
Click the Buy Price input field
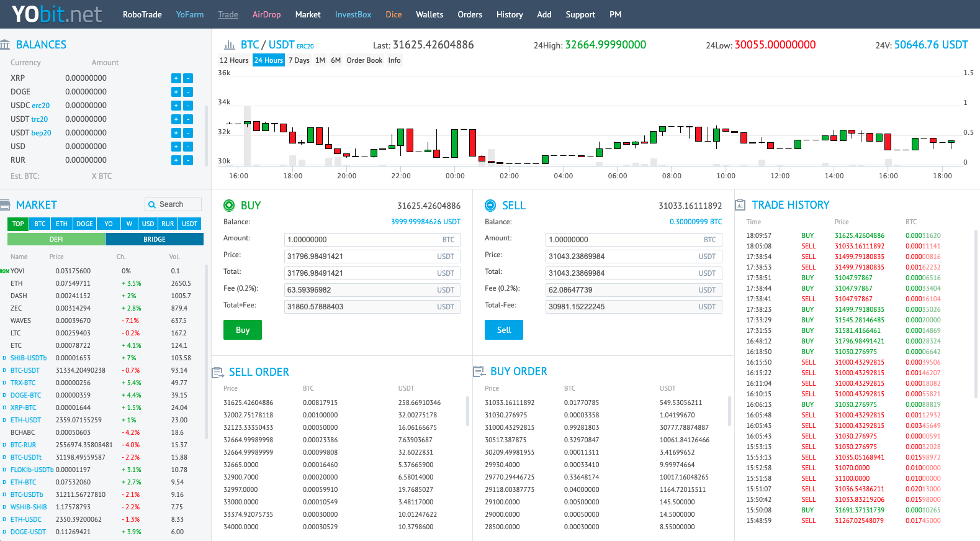372,257
